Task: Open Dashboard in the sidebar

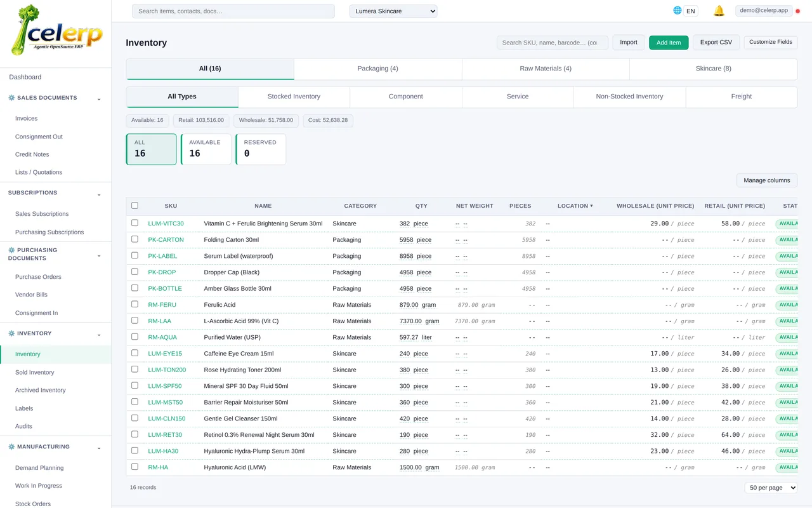Action: (x=25, y=77)
